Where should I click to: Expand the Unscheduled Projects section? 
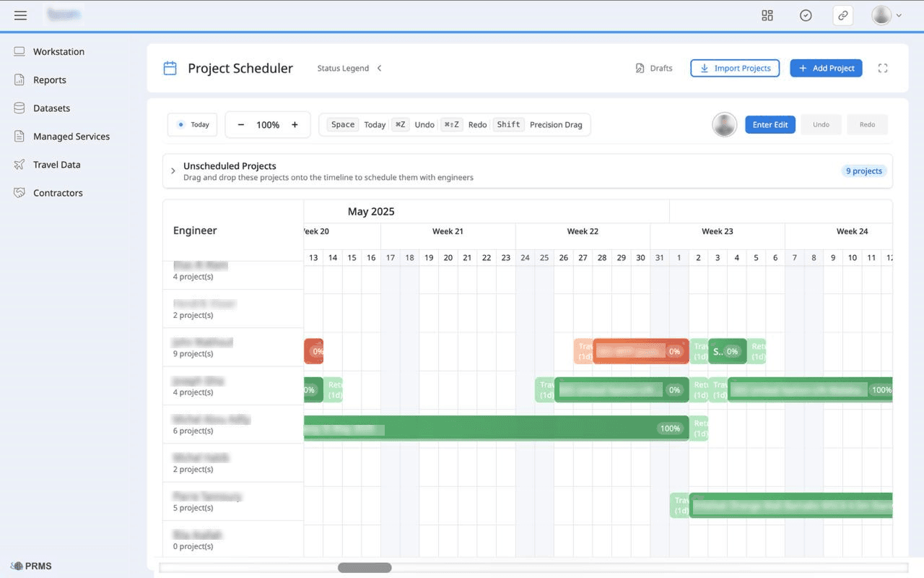point(173,171)
